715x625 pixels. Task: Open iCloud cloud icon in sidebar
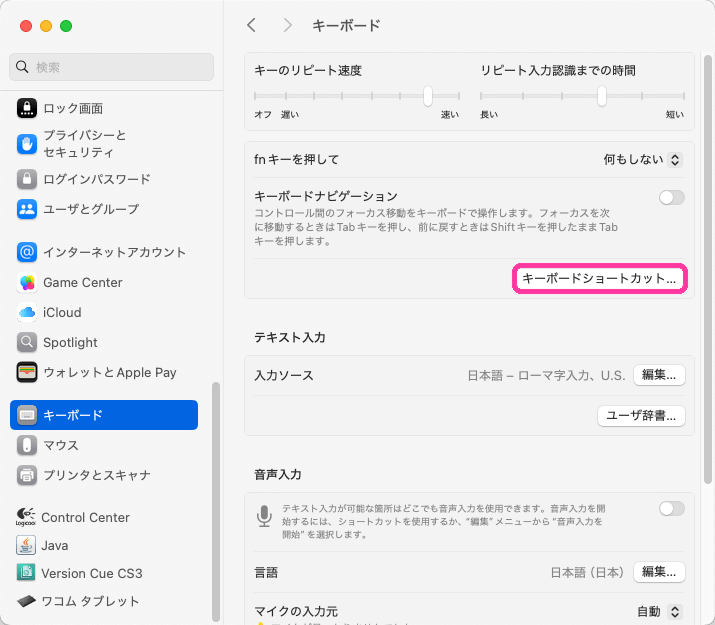pyautogui.click(x=27, y=313)
